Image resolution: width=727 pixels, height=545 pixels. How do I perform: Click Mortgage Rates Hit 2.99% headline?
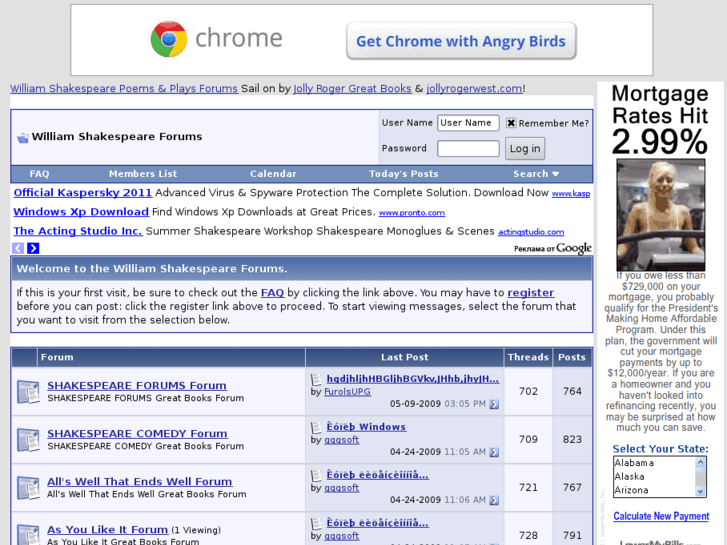coord(660,119)
